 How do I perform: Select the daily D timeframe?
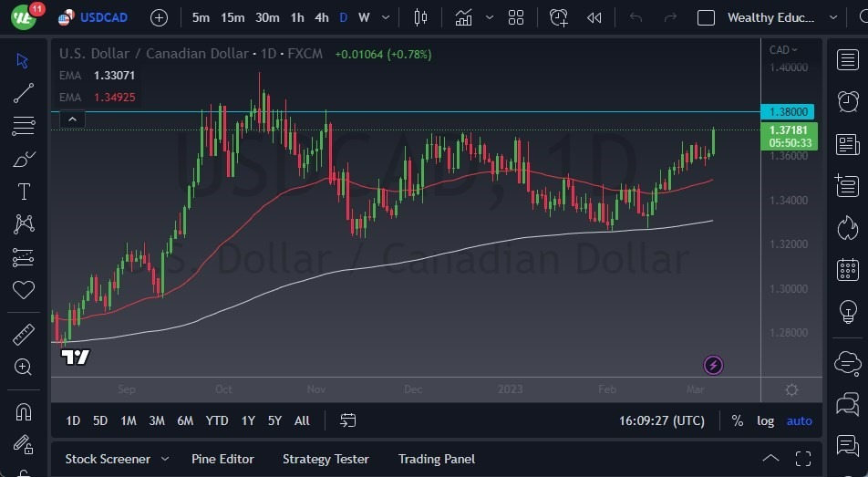pos(343,17)
